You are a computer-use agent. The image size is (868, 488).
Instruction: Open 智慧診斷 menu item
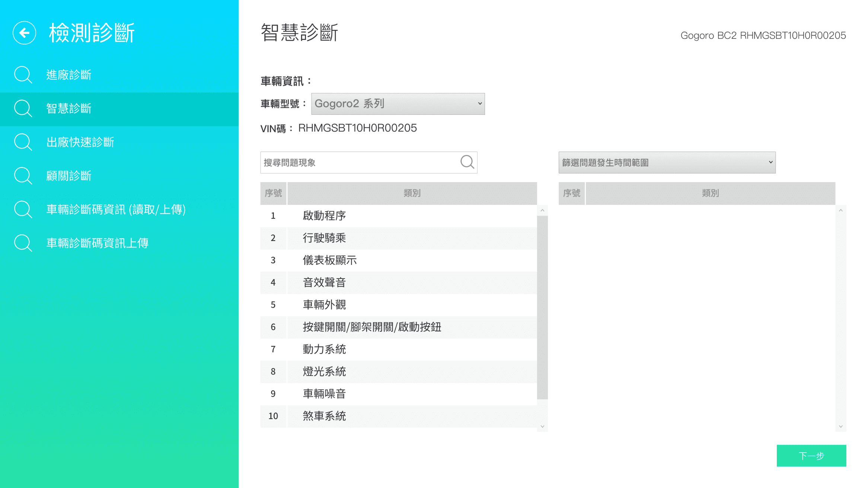(69, 108)
